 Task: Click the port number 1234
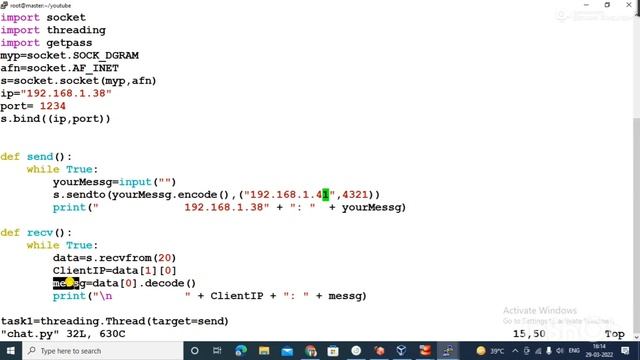53,106
